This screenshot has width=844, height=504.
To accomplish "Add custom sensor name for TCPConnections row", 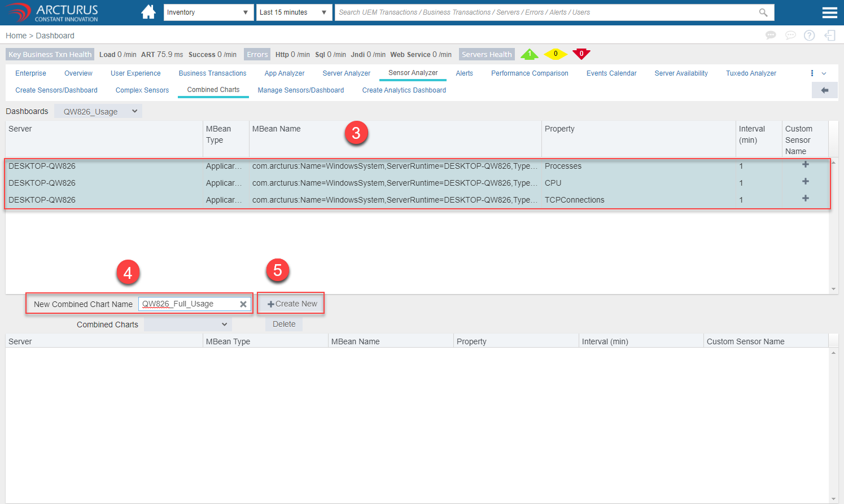I will [805, 199].
